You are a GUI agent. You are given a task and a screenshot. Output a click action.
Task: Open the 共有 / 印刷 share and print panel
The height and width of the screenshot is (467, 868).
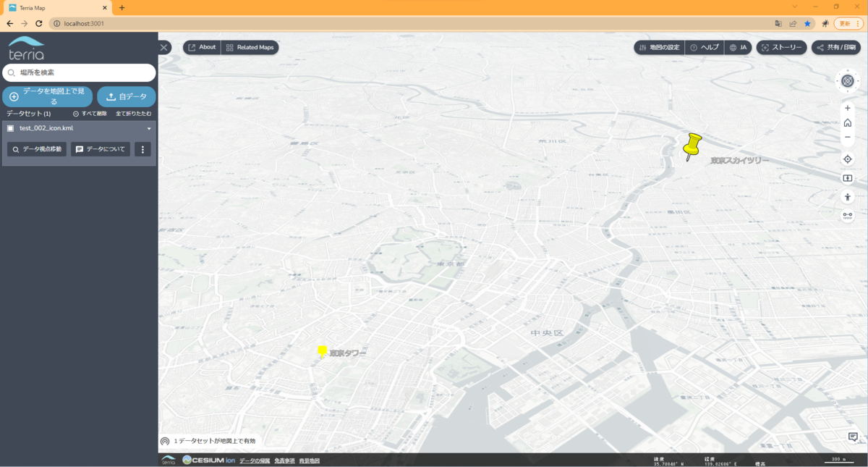click(x=835, y=48)
